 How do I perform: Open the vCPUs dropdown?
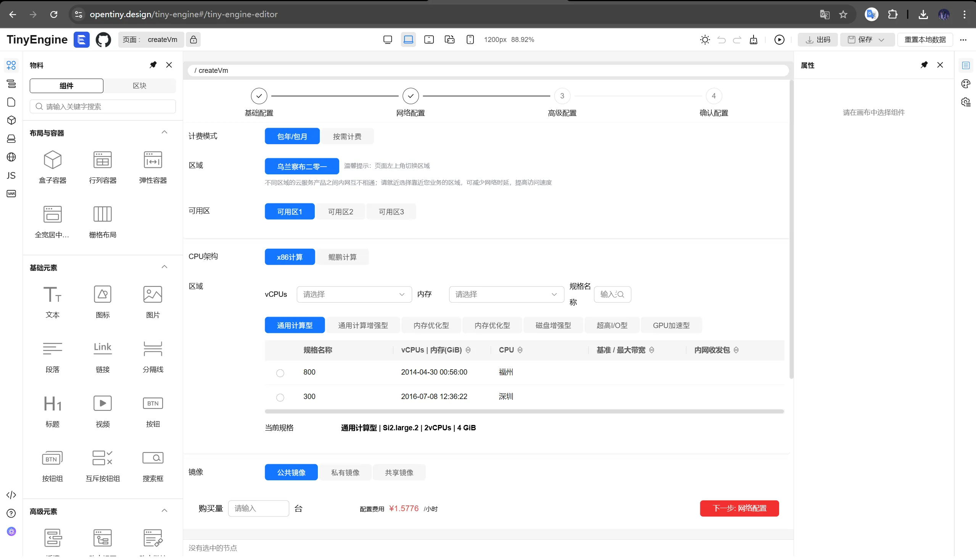pos(354,294)
